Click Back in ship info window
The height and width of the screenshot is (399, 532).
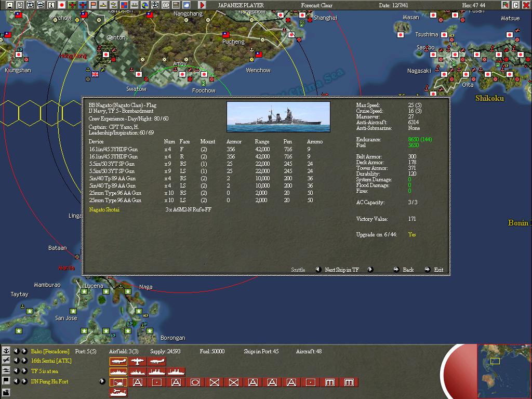[x=408, y=270]
